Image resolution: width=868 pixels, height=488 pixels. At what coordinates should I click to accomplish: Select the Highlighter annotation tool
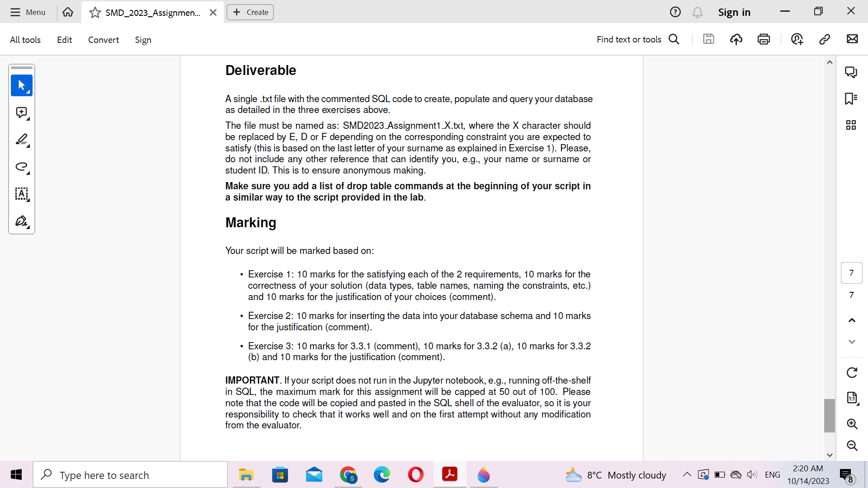22,140
